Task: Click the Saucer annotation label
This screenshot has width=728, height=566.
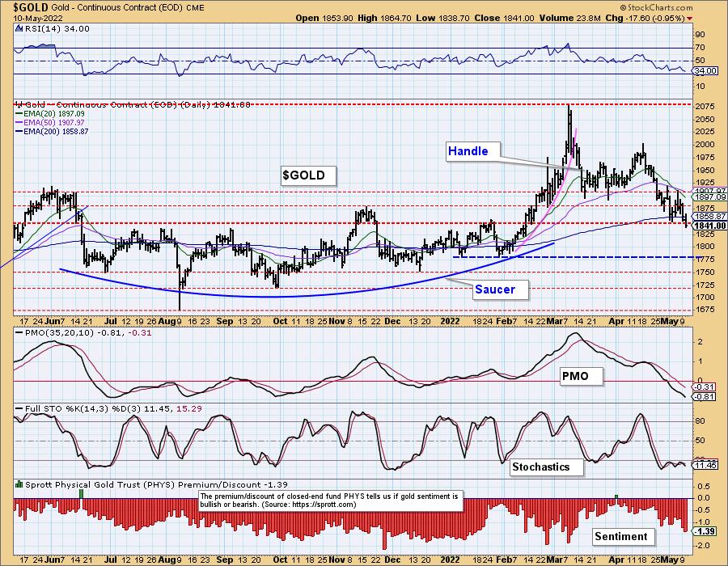Action: pos(501,289)
